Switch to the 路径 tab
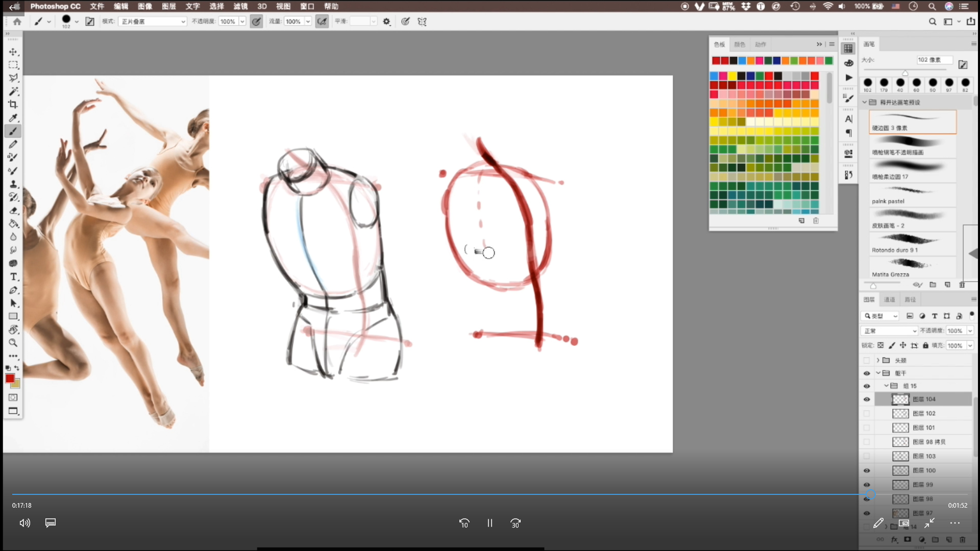Screen dimensions: 980x551 pos(910,299)
